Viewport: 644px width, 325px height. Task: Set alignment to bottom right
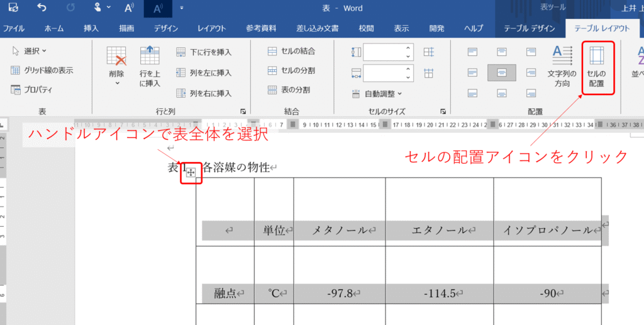pos(531,93)
